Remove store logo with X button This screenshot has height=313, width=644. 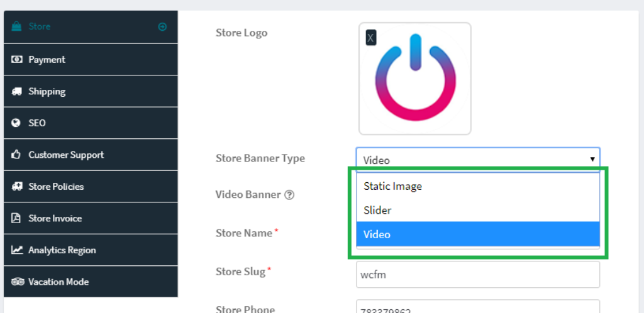[x=370, y=38]
